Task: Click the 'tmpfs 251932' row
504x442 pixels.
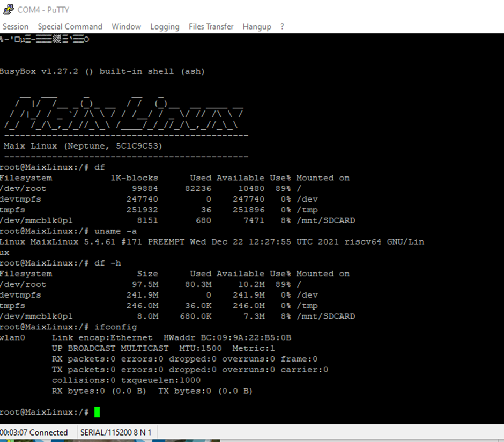Action: click(x=159, y=210)
